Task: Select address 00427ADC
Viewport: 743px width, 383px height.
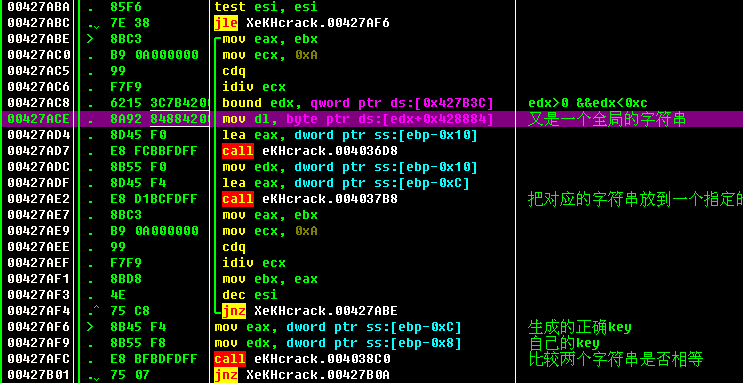Action: click(x=38, y=167)
